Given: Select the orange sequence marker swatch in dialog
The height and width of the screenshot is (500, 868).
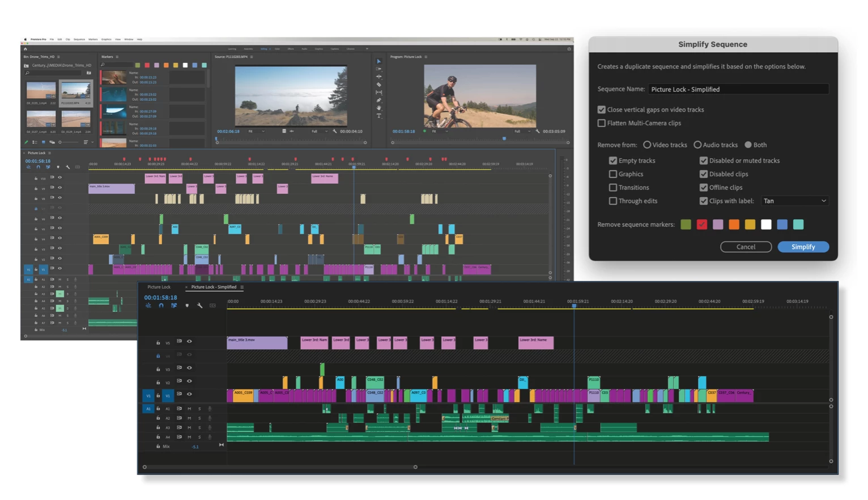Looking at the screenshot, I should point(734,225).
